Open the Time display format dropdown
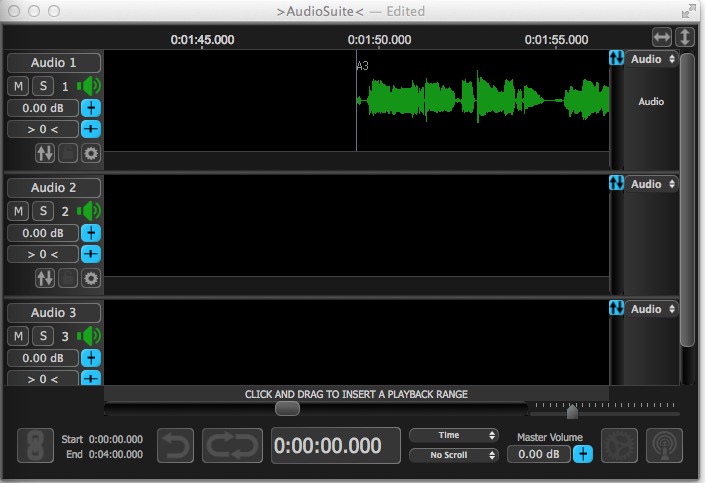 tap(453, 436)
